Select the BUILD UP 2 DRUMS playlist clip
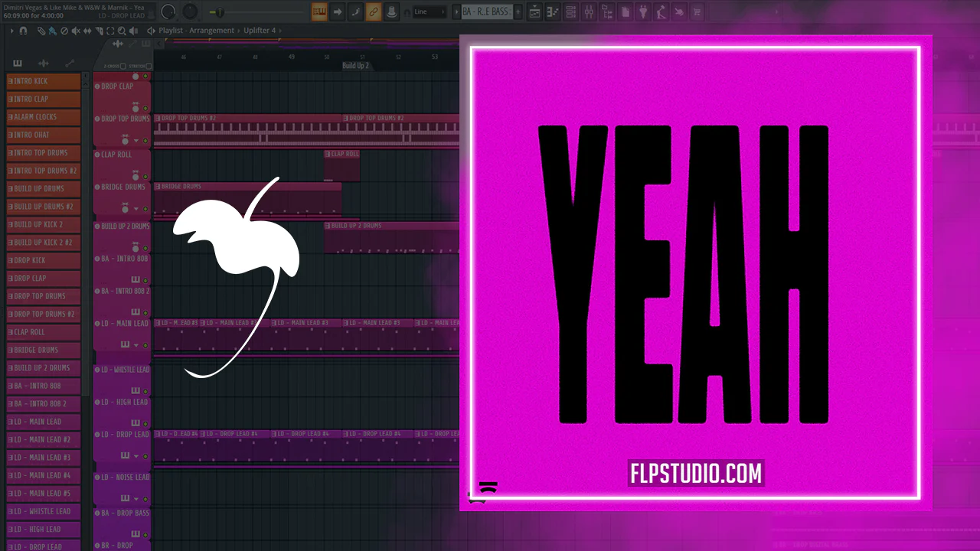This screenshot has height=551, width=980. point(392,237)
